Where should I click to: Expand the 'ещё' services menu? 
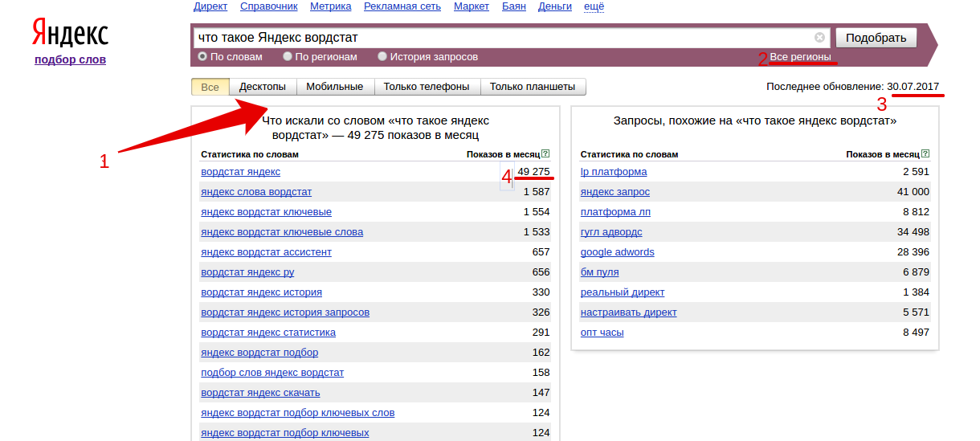pyautogui.click(x=594, y=6)
